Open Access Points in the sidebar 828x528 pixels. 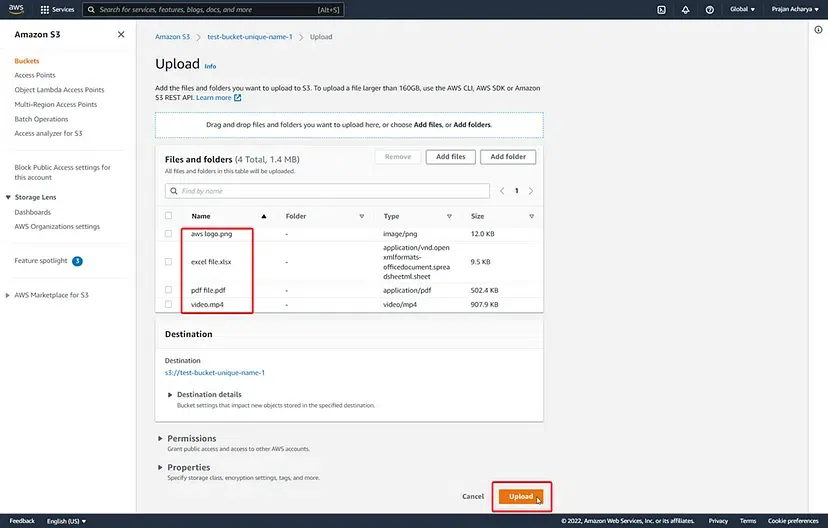point(35,75)
